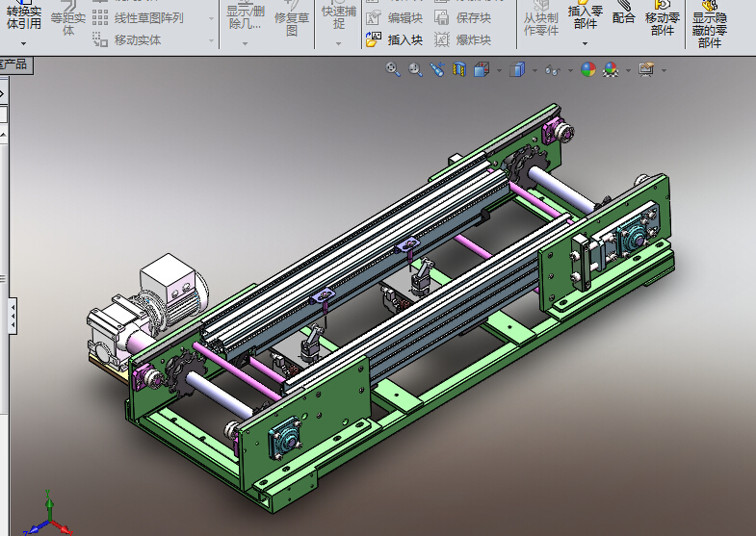Image resolution: width=756 pixels, height=536 pixels.
Task: Expand the View Orientation dropdown arrow
Action: pos(499,71)
